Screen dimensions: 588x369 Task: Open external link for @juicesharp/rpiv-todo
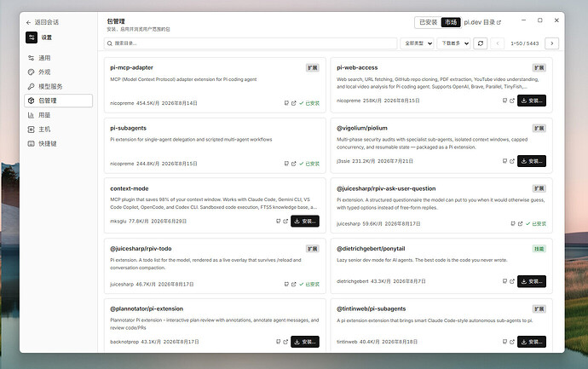294,285
